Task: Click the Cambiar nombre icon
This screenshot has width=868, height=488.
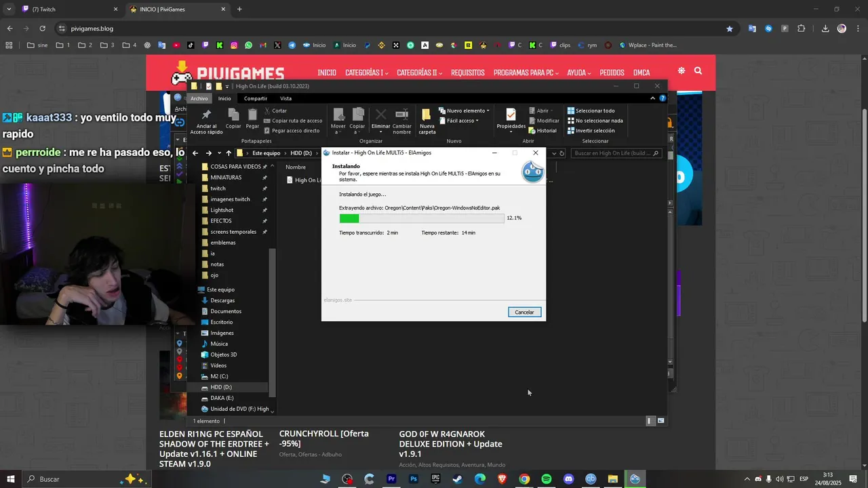Action: pyautogui.click(x=401, y=114)
